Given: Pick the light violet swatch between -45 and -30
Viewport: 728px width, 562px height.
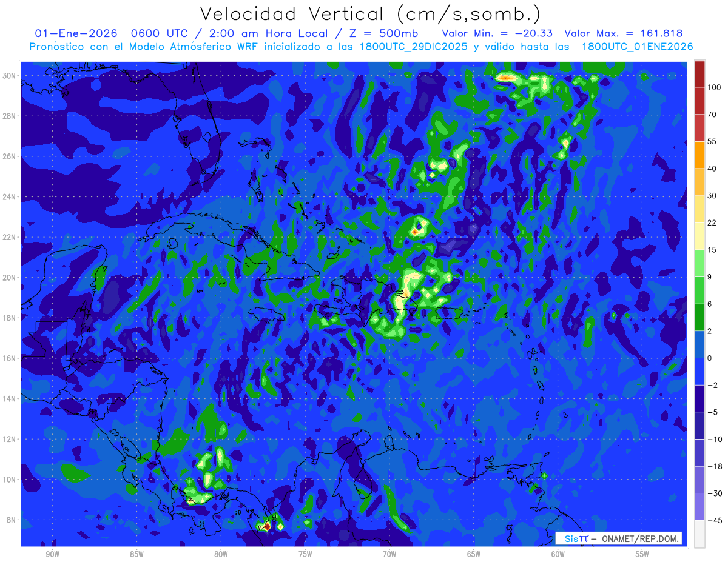Looking at the screenshot, I should (x=699, y=507).
